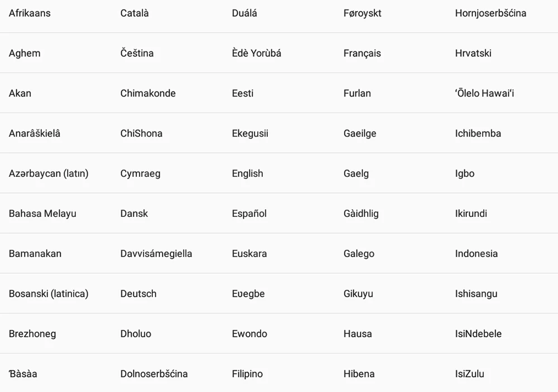Tap Azərbaycan (latın) option
Viewport: 558px width, 392px height.
pos(49,173)
